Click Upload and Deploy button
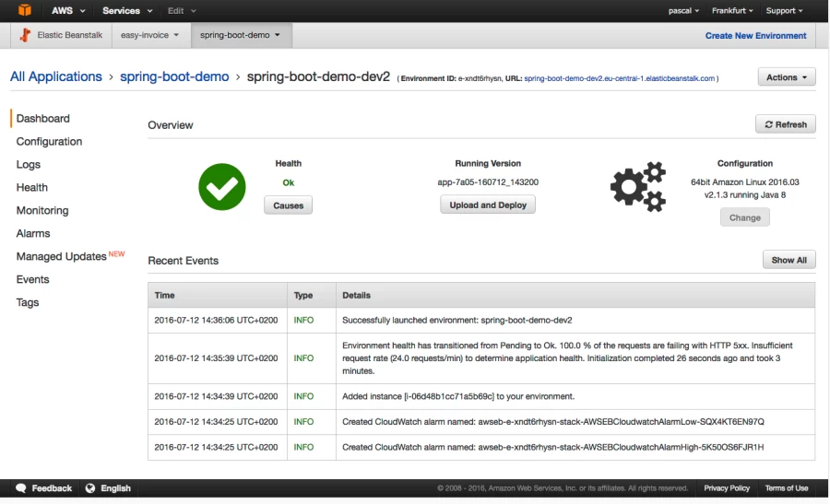 [x=488, y=205]
